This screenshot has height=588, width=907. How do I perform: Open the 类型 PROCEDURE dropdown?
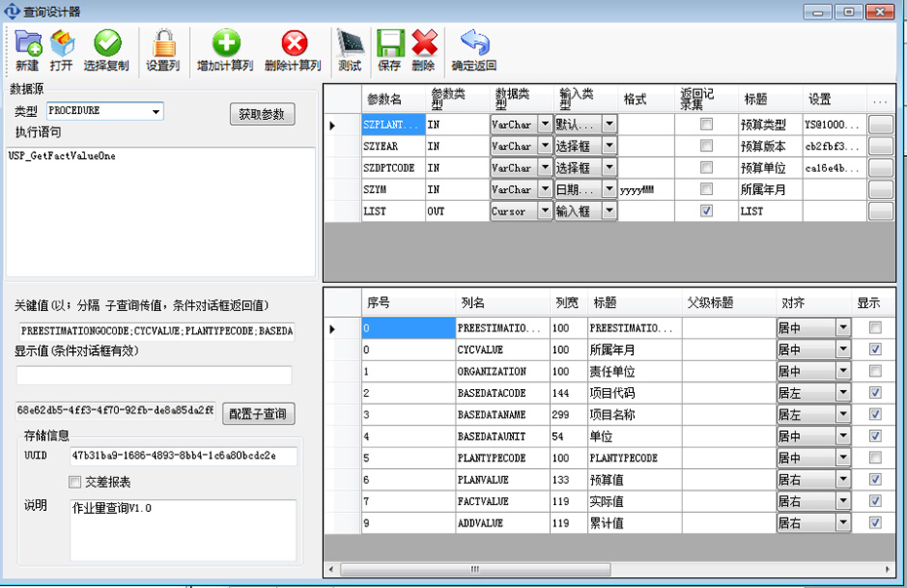pyautogui.click(x=156, y=112)
